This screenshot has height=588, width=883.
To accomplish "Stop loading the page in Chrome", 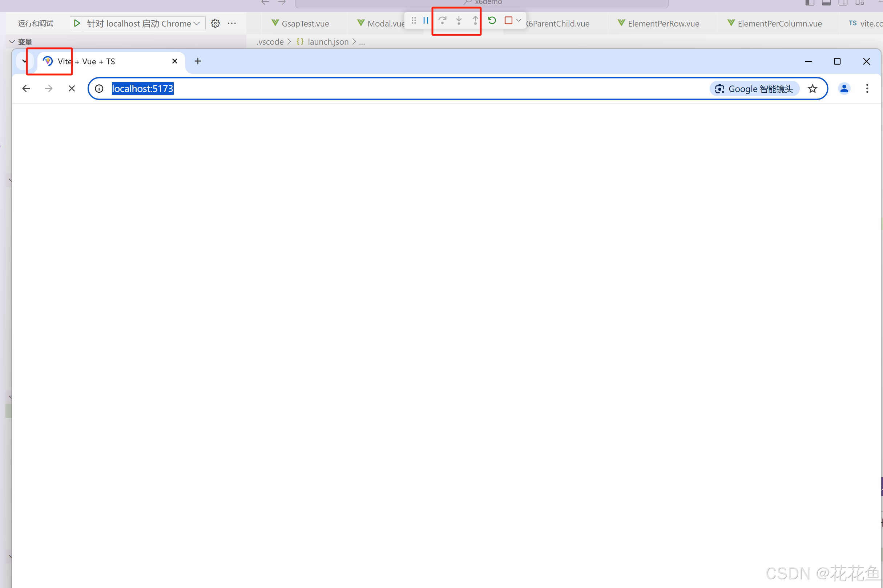I will click(72, 89).
